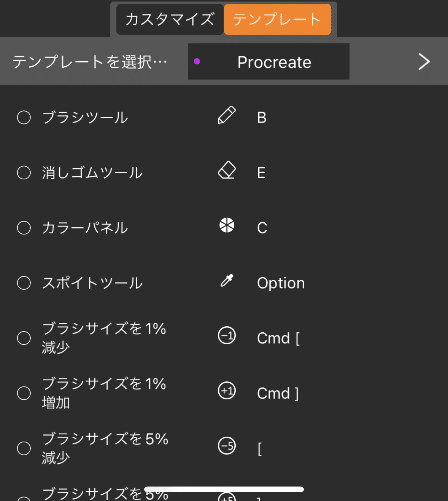
Task: Click the eyedropper spoit tool icon
Action: (x=227, y=281)
